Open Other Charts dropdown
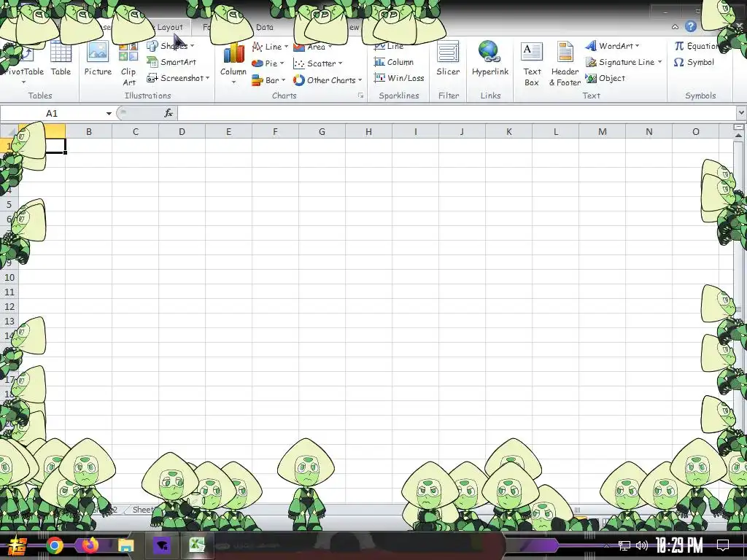The width and height of the screenshot is (747, 560). (x=328, y=80)
